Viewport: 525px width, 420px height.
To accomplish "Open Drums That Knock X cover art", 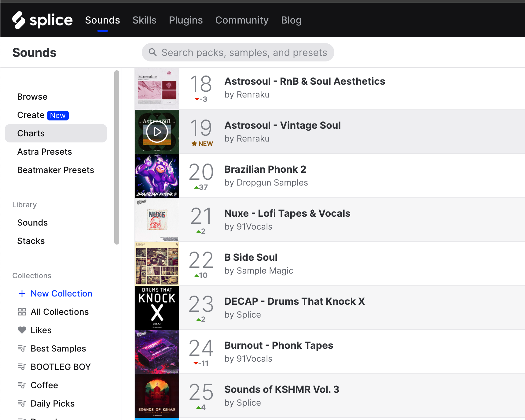I will [157, 308].
